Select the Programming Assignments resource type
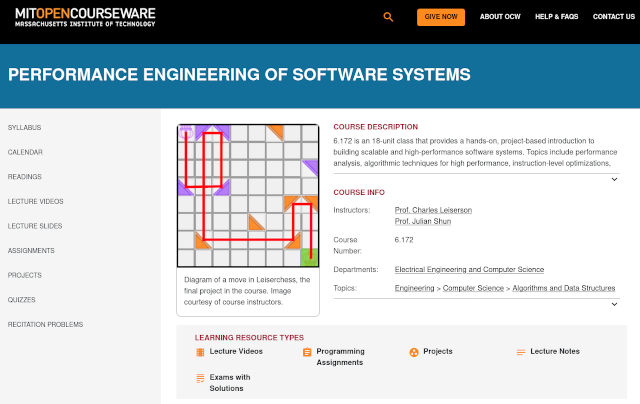This screenshot has height=404, width=640. [340, 357]
